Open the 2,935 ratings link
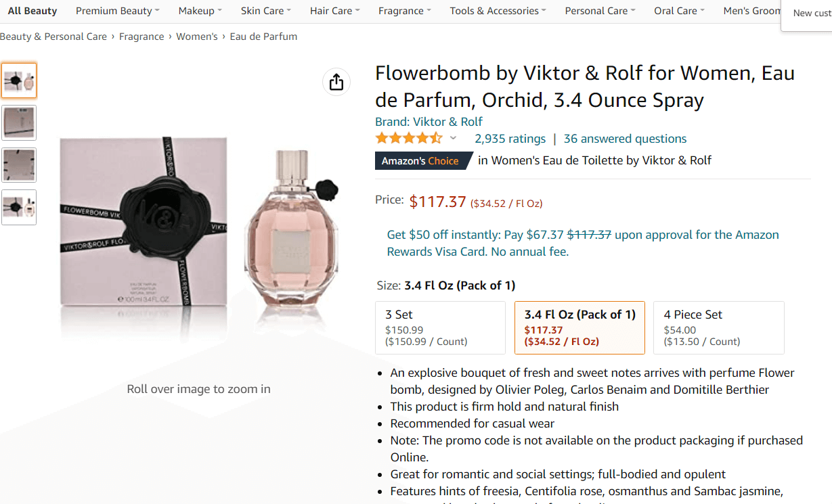This screenshot has height=504, width=832. [x=510, y=139]
